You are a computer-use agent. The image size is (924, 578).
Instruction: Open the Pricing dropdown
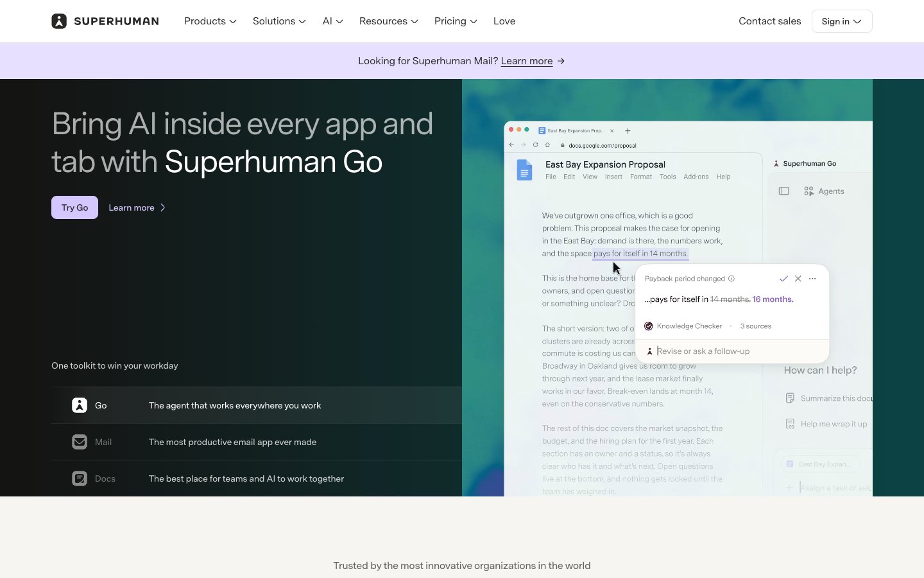[x=456, y=21]
